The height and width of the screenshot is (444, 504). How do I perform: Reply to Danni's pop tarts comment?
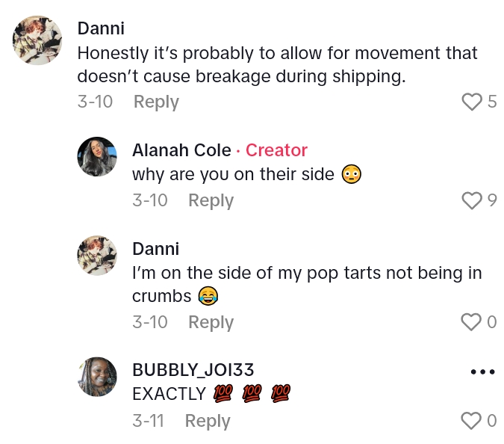(x=211, y=322)
